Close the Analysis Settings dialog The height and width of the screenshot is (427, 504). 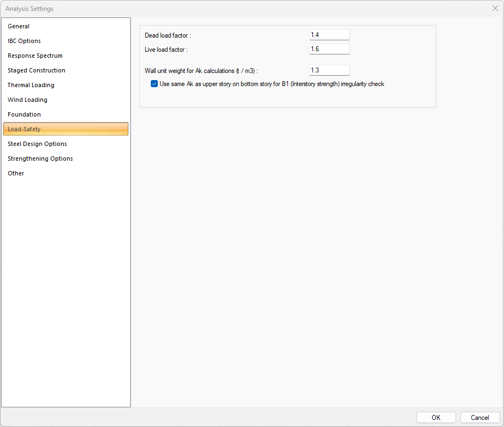tap(495, 9)
